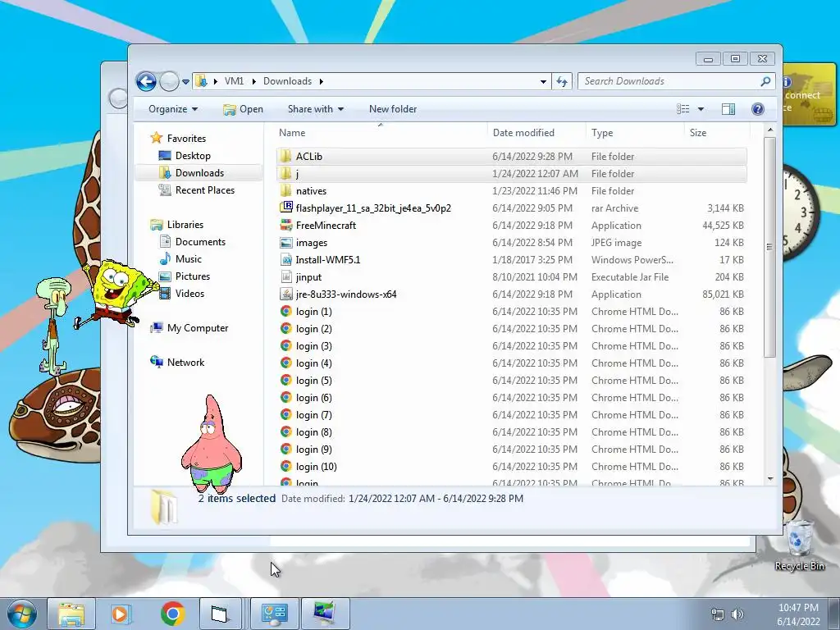Click the vertical scrollbar thumb
The image size is (840, 630).
[769, 247]
